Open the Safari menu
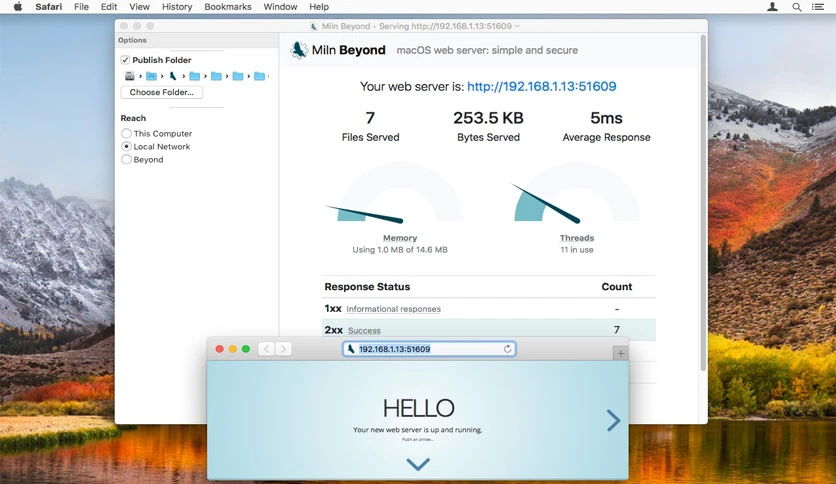Viewport: 836px width, 484px height. click(x=49, y=7)
